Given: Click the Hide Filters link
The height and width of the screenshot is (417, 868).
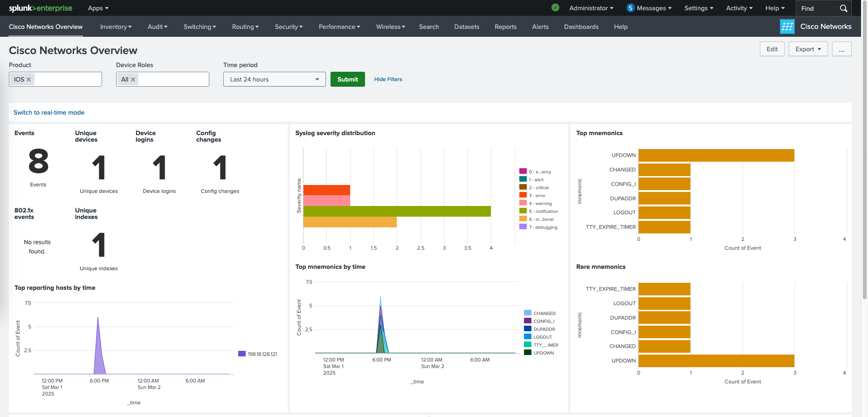Looking at the screenshot, I should tap(388, 79).
